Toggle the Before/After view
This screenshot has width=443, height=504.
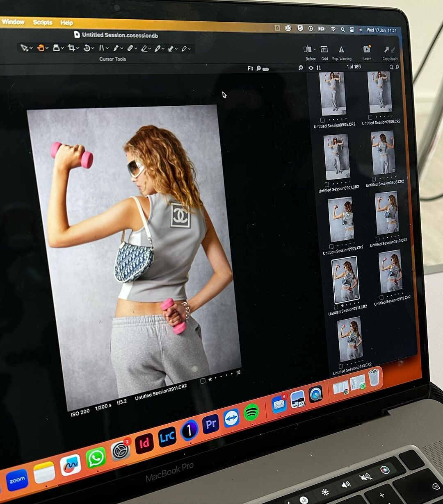(307, 49)
